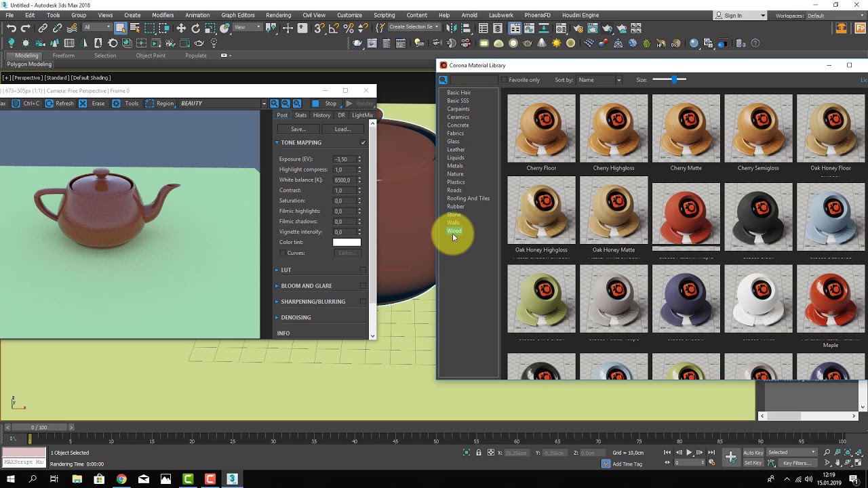Viewport: 868px width, 488px height.
Task: Open the Modifiers menu
Action: pos(163,15)
